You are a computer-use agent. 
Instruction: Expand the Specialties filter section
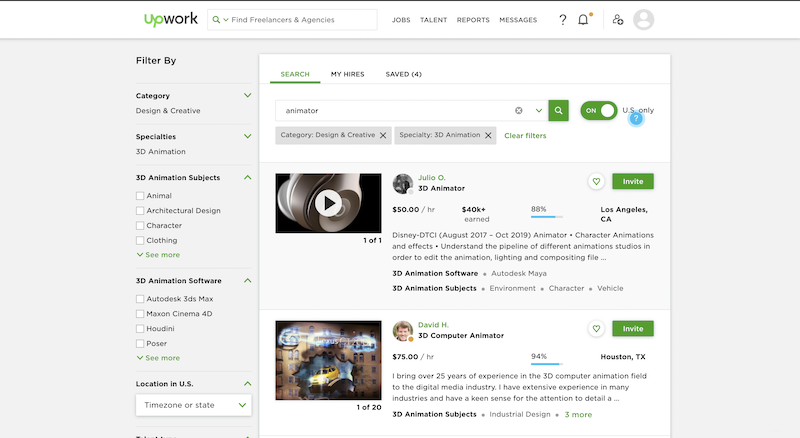(x=247, y=136)
